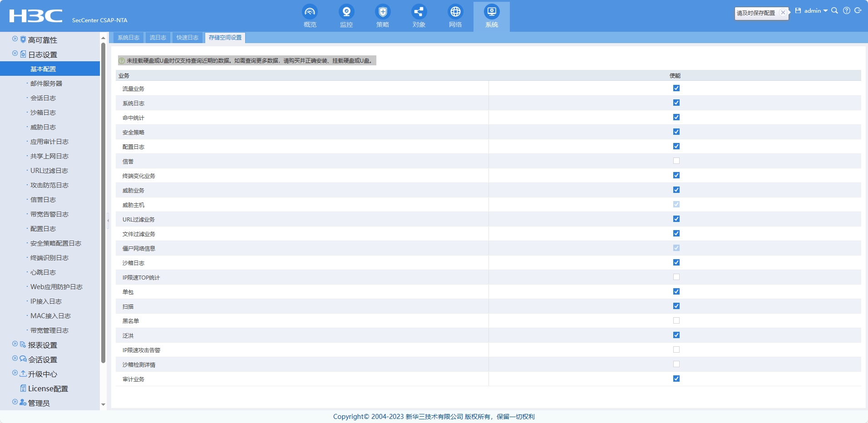The width and height of the screenshot is (868, 423).
Task: Click the 升级中心 upload icon in sidebar
Action: pos(23,374)
